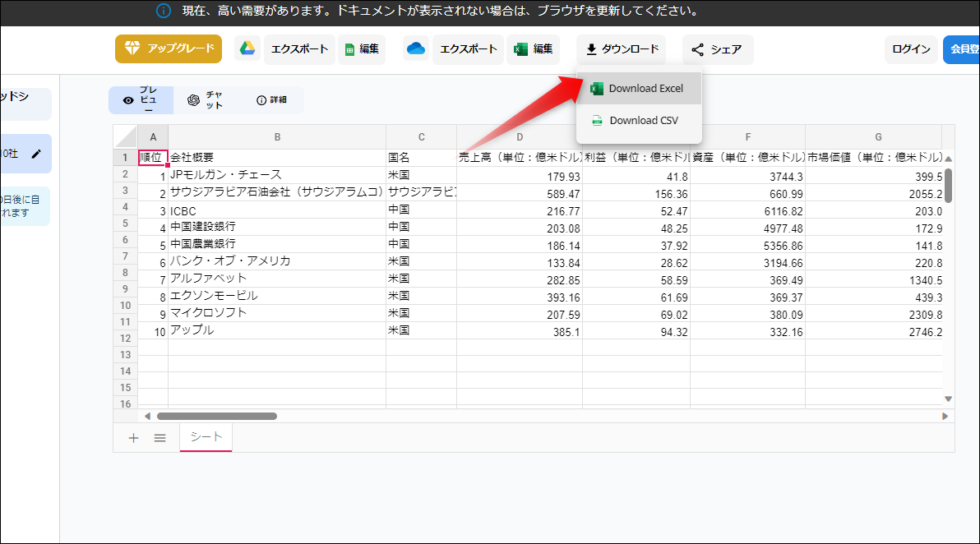Image resolution: width=980 pixels, height=544 pixels.
Task: Select column A header
Action: (153, 136)
